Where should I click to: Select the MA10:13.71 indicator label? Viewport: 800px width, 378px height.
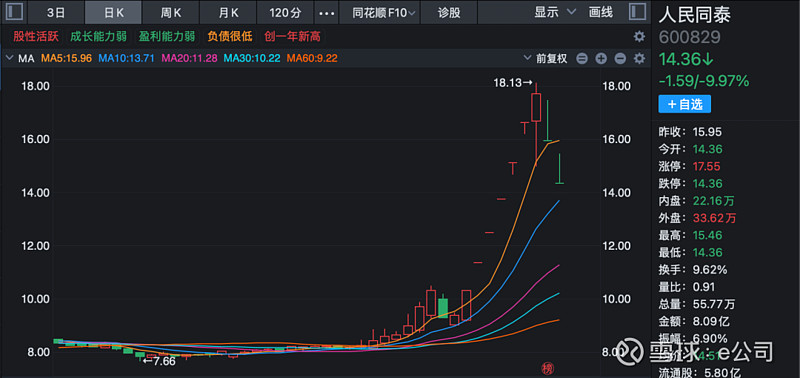coord(127,59)
